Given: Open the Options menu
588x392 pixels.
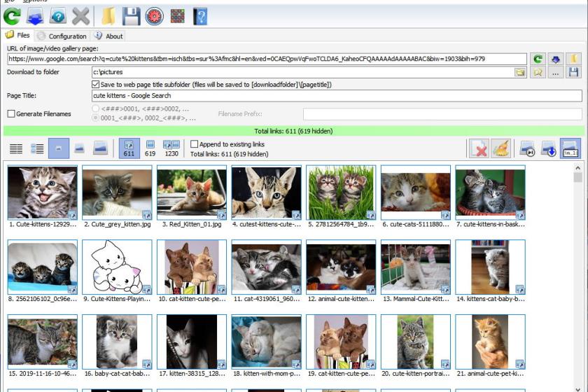Looking at the screenshot, I should [35, 1].
